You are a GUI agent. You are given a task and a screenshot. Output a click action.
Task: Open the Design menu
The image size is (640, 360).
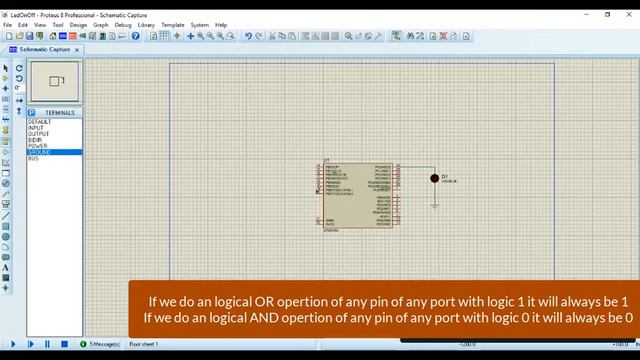click(x=78, y=25)
